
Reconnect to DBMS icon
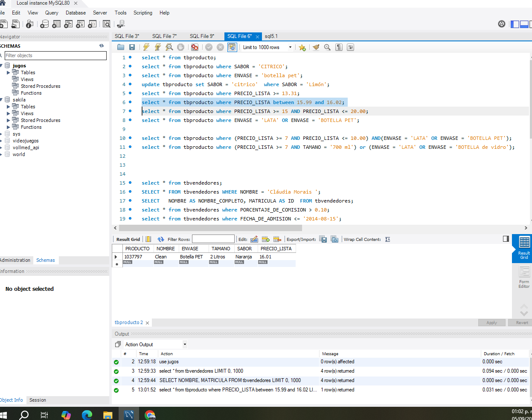click(121, 24)
